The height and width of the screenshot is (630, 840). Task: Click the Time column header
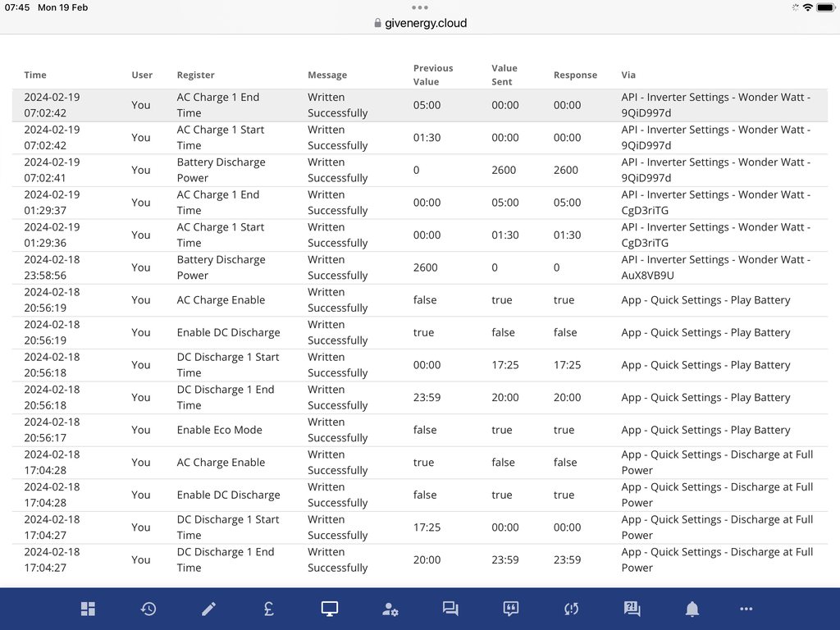pos(35,75)
